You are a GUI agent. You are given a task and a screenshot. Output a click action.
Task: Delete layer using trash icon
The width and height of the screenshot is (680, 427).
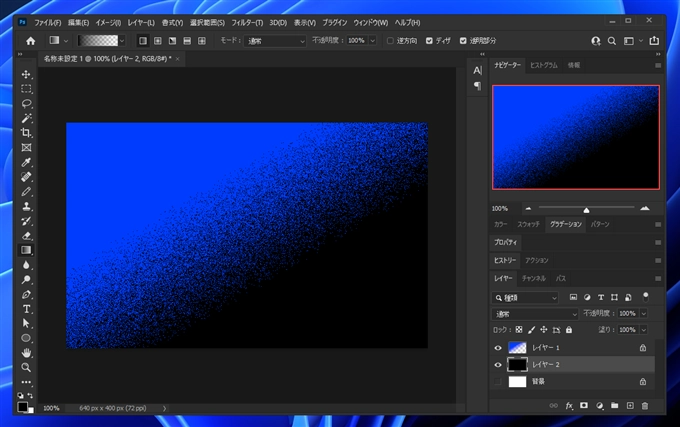tap(645, 406)
